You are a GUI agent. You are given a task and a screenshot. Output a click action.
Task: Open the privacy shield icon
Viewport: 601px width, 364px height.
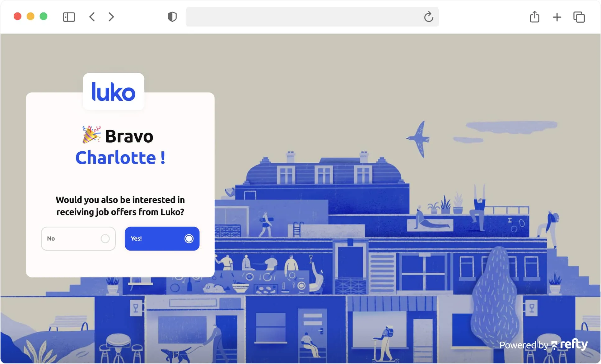[172, 17]
